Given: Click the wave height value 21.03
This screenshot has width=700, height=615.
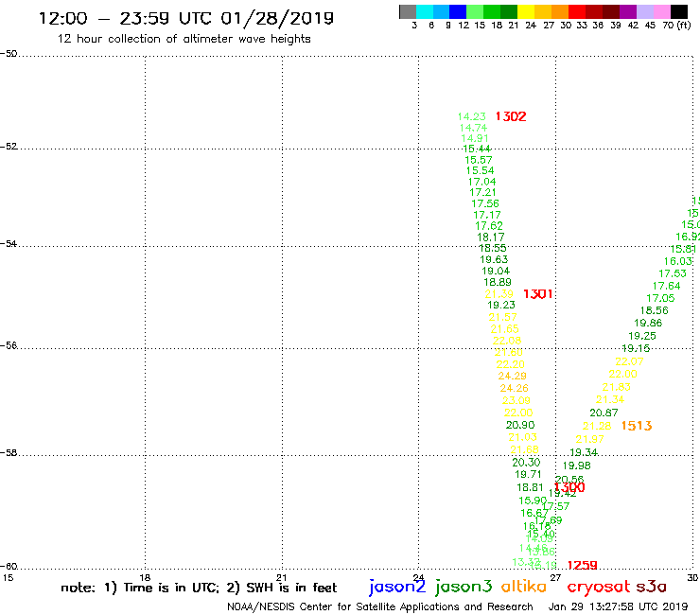Looking at the screenshot, I should point(522,437).
